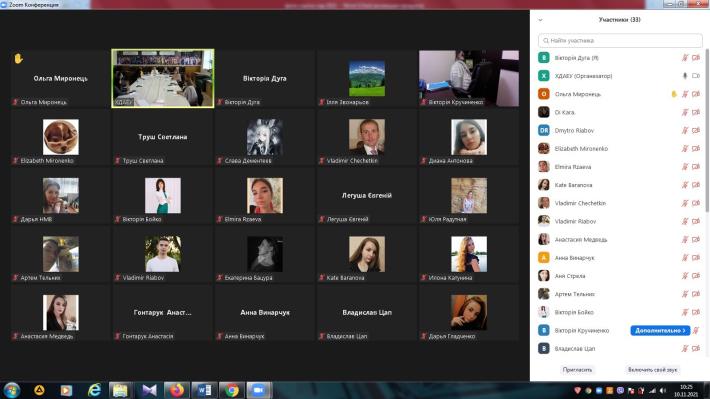Click camera-off icon beside Elizabeth Mironenko
The image size is (710, 399).
click(x=696, y=149)
